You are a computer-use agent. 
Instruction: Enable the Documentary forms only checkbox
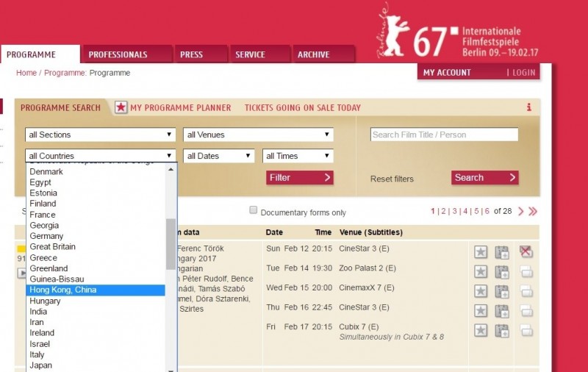pos(254,210)
